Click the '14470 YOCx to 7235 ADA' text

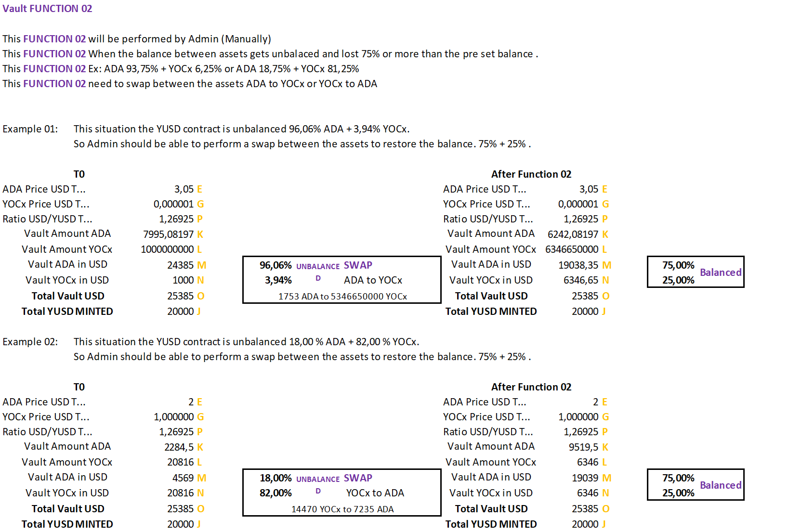[342, 509]
